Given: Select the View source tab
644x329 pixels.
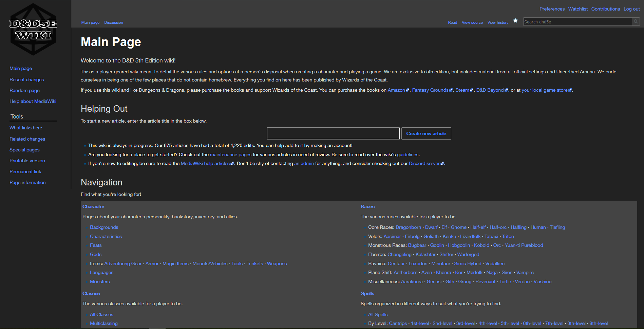Looking at the screenshot, I should click(472, 22).
